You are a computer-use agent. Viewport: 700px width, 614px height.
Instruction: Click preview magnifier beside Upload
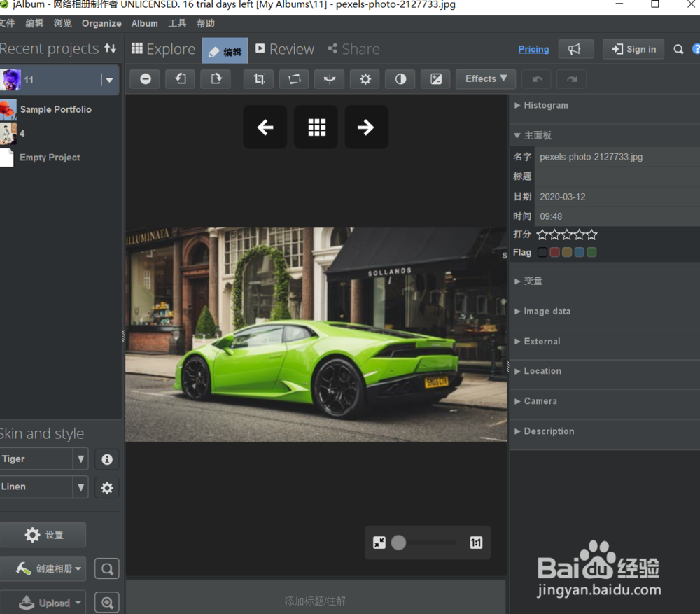click(107, 603)
